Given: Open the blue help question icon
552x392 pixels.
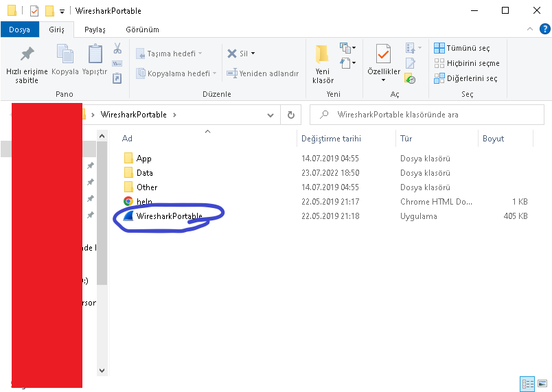Looking at the screenshot, I should tap(545, 29).
